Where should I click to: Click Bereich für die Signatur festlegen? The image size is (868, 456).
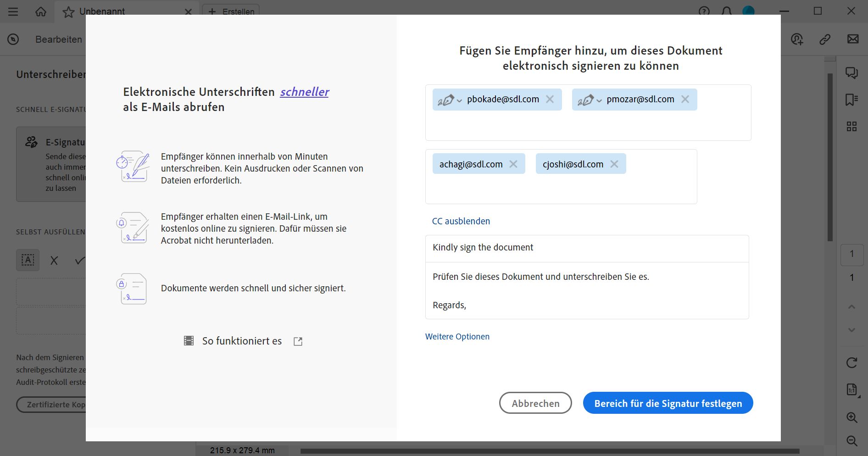click(x=668, y=403)
